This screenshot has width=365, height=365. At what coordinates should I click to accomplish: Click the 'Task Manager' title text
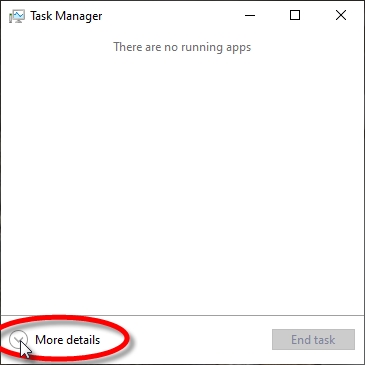click(66, 16)
